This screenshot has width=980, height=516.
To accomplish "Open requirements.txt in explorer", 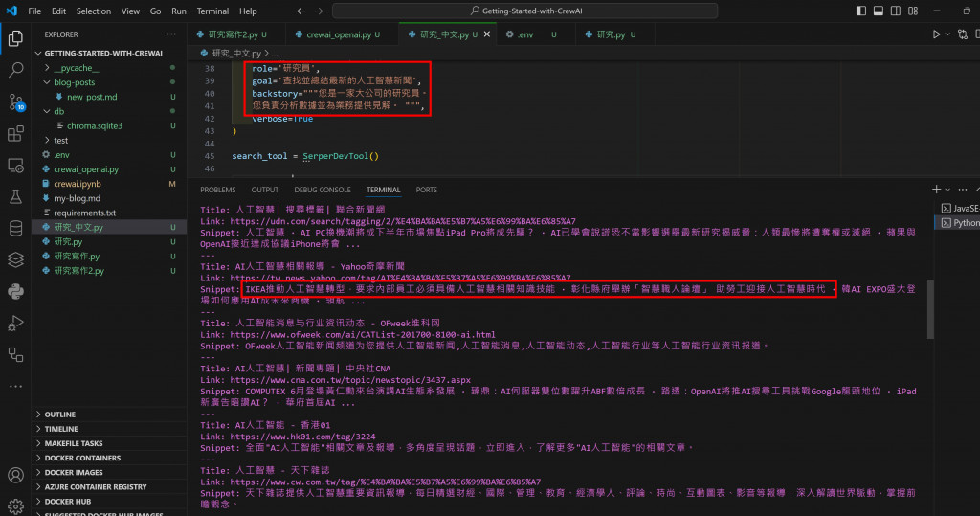I will coord(84,213).
